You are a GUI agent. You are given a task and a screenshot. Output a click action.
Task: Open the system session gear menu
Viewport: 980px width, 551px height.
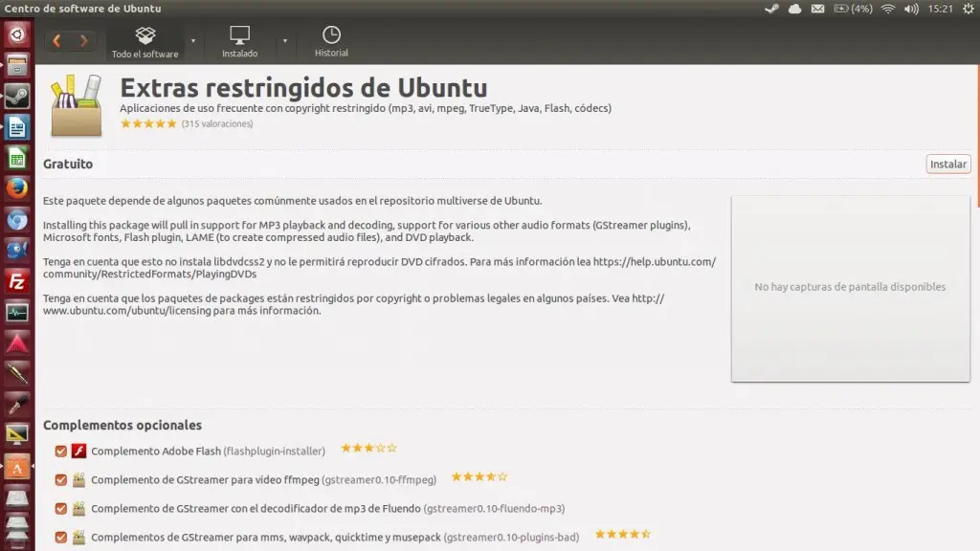[x=969, y=9]
